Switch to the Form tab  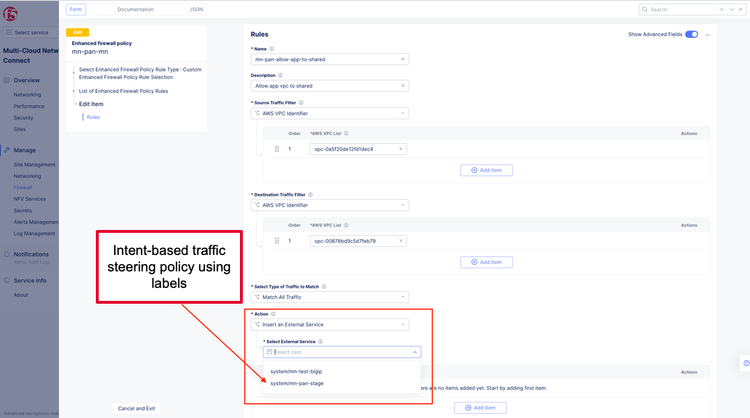click(76, 10)
